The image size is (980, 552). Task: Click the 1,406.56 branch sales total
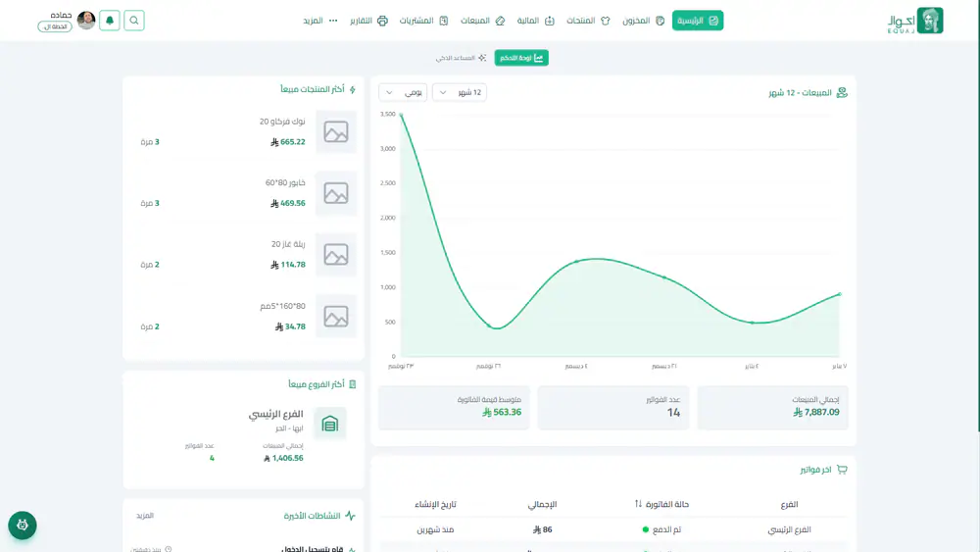(284, 458)
